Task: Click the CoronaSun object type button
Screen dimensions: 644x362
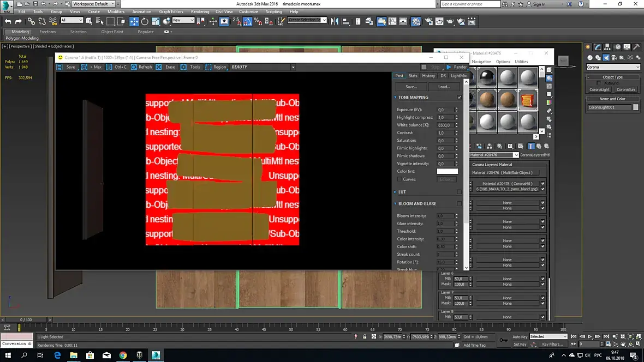Action: click(x=625, y=89)
